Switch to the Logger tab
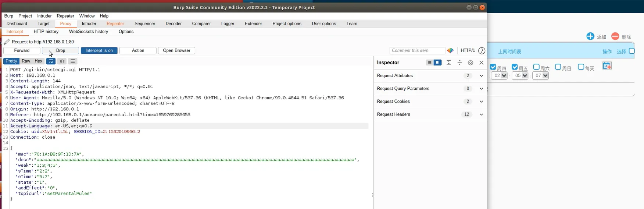The width and height of the screenshot is (644, 209). 228,24
